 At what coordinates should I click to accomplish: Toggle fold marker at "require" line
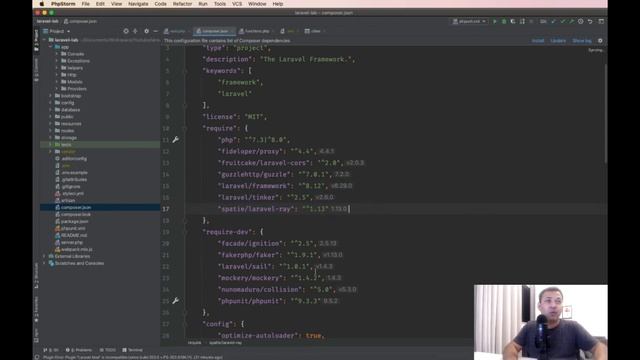click(x=185, y=128)
